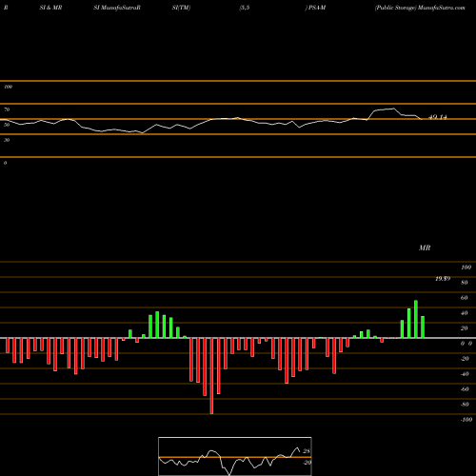The image size is (476, 476).
Task: Click the MR axis label -60
Action: [x=465, y=389]
